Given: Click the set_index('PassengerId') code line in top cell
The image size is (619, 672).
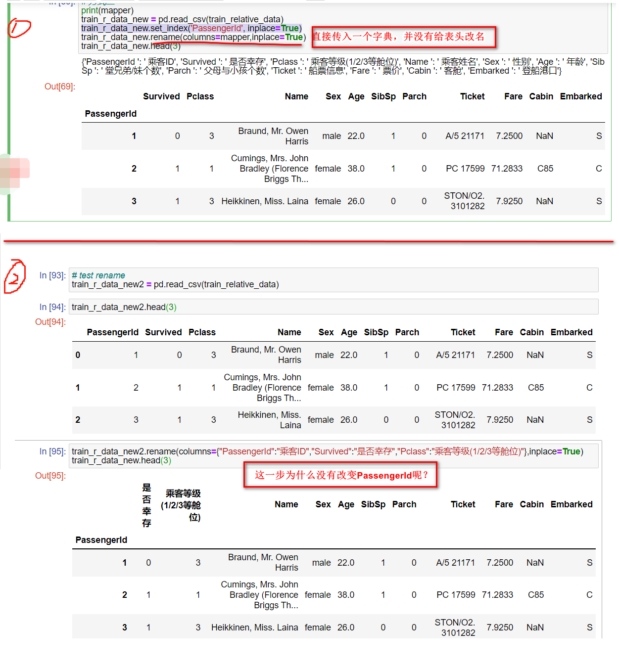Looking at the screenshot, I should pyautogui.click(x=191, y=28).
